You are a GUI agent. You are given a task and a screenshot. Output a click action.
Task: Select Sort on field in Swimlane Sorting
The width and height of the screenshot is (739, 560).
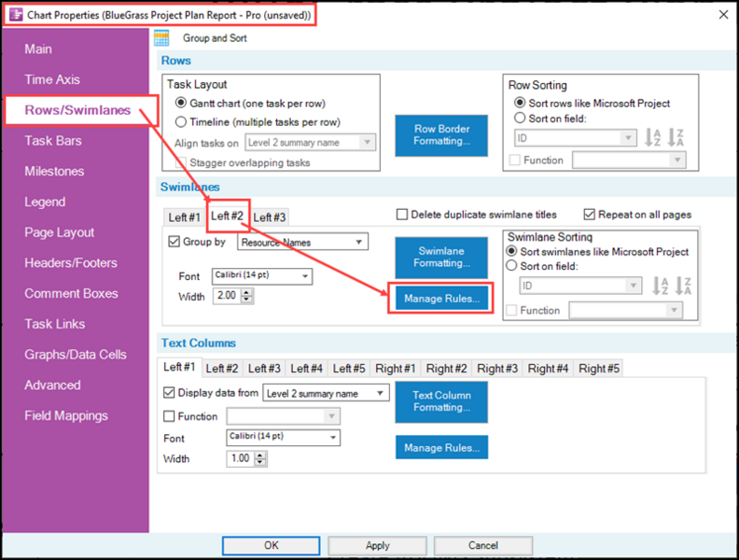point(511,266)
